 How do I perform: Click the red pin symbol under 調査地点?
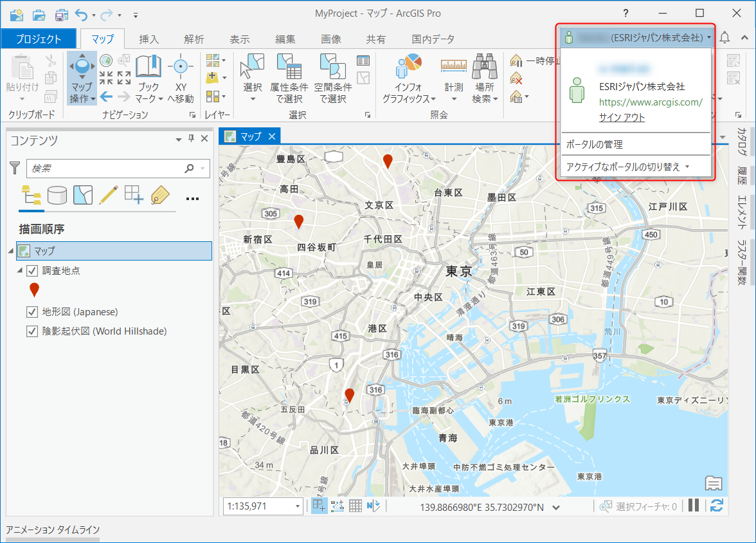coord(34,290)
